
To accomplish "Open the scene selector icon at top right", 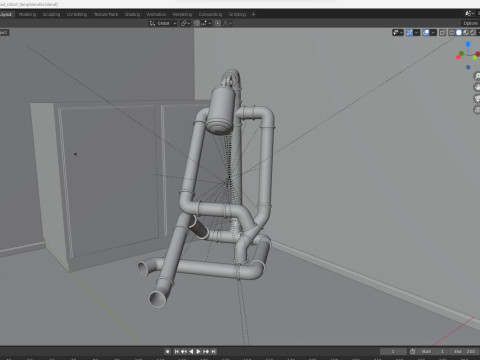I will (469, 13).
